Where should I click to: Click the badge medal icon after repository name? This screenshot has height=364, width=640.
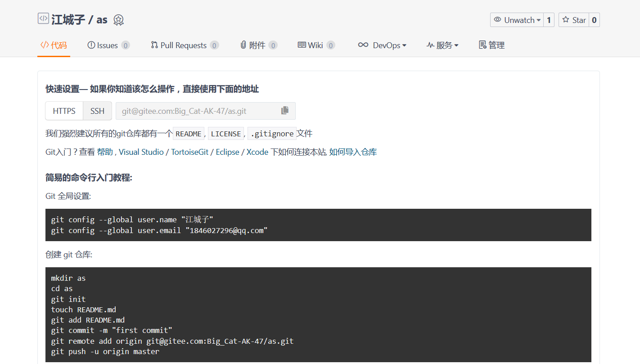[118, 20]
